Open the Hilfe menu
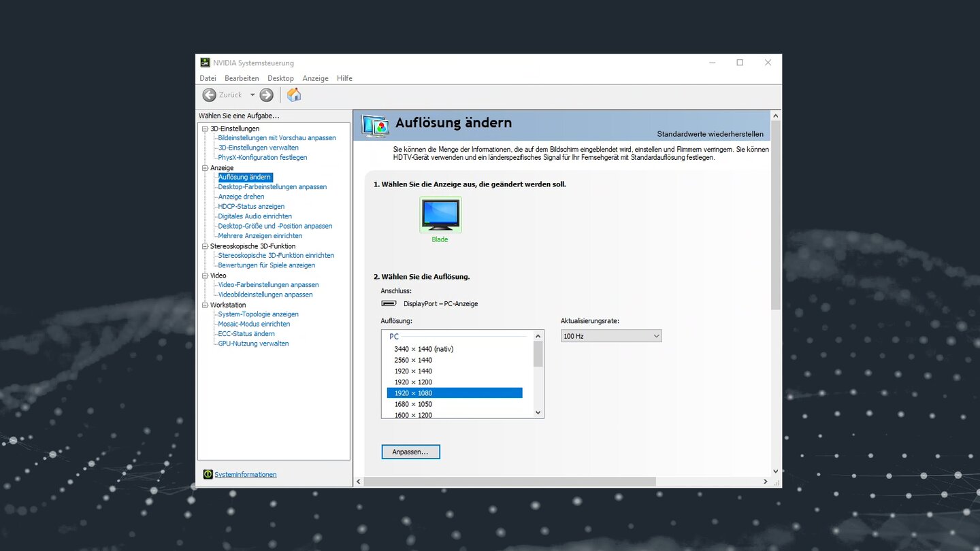Screen dimensions: 980x551 [x=344, y=78]
